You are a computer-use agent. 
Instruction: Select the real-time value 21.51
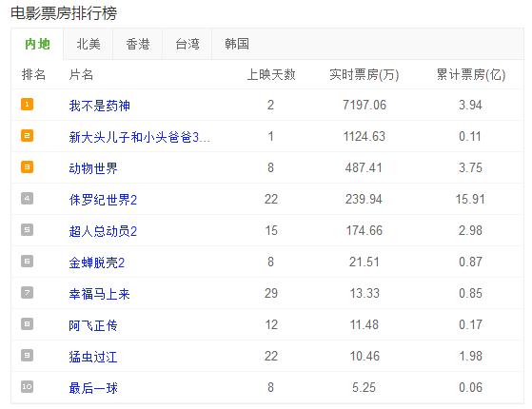coord(365,262)
